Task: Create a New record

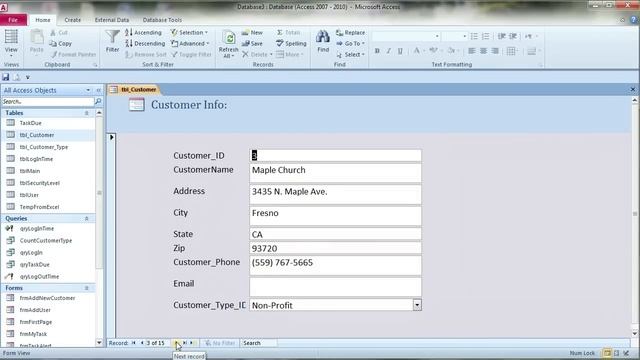Action: (252, 32)
